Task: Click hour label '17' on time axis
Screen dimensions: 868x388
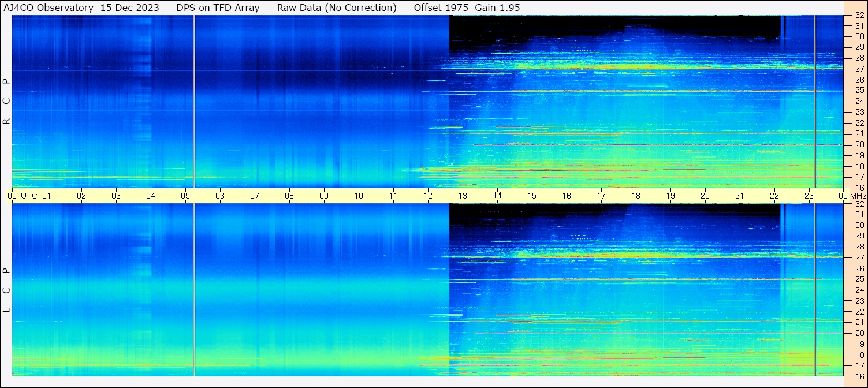Action: point(601,196)
